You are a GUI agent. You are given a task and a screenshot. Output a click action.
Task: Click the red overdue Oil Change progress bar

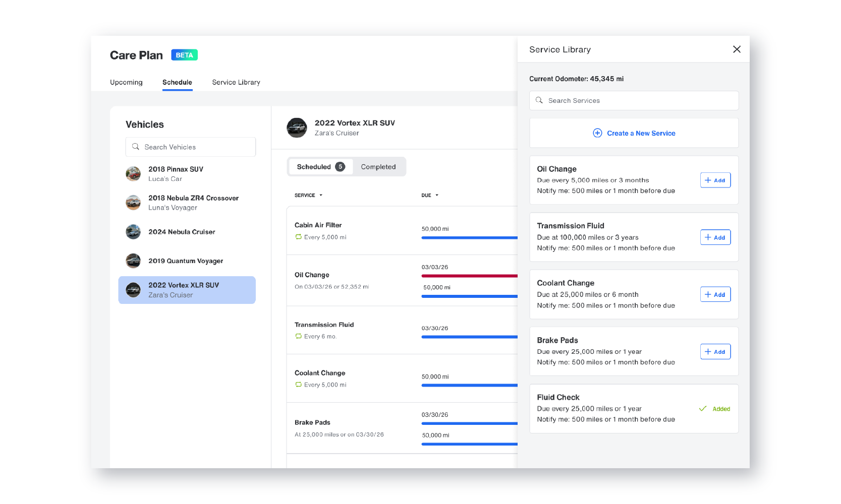(469, 276)
